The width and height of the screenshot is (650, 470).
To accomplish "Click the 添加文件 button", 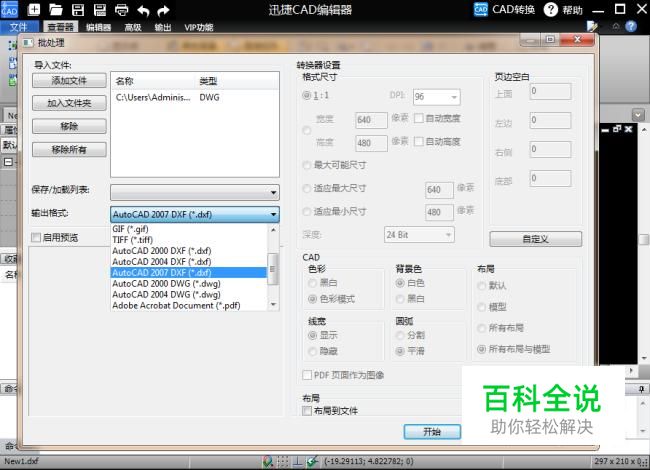I will (x=69, y=80).
